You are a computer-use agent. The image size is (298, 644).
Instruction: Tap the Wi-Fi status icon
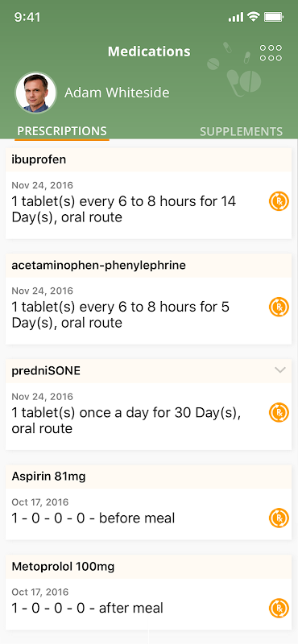pyautogui.click(x=254, y=17)
